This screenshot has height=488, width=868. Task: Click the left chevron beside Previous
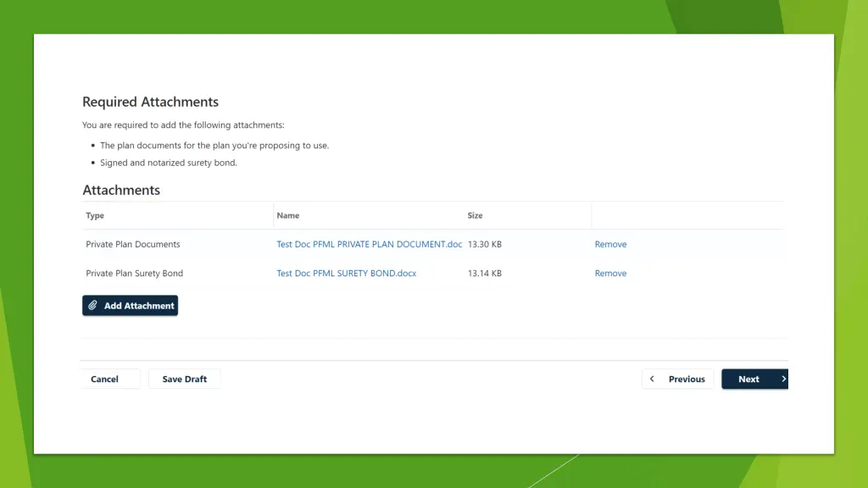(652, 380)
